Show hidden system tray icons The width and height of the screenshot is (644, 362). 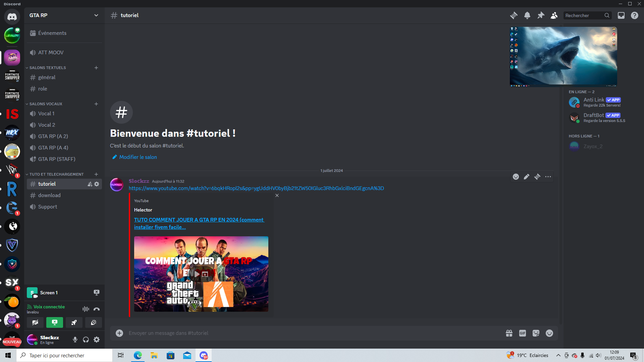[558, 355]
